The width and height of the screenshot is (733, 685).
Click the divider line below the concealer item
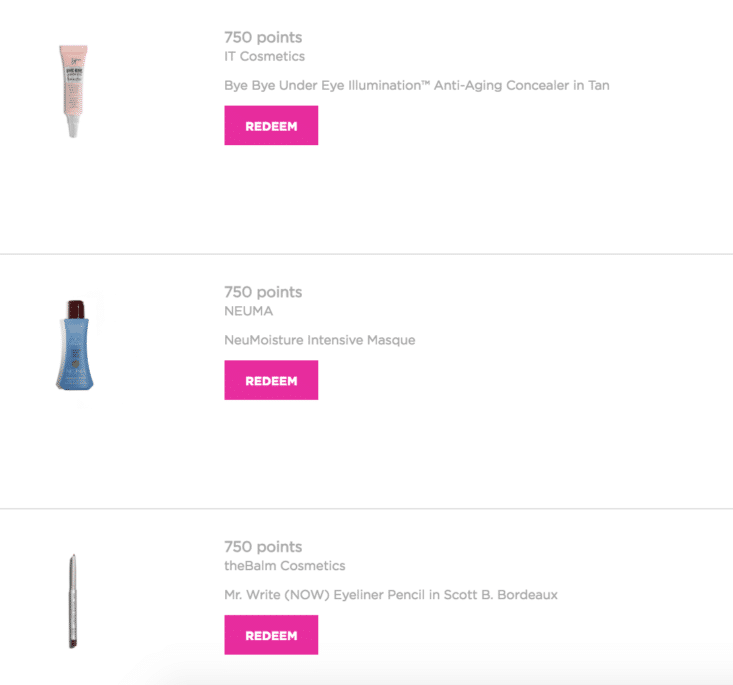coord(366,254)
